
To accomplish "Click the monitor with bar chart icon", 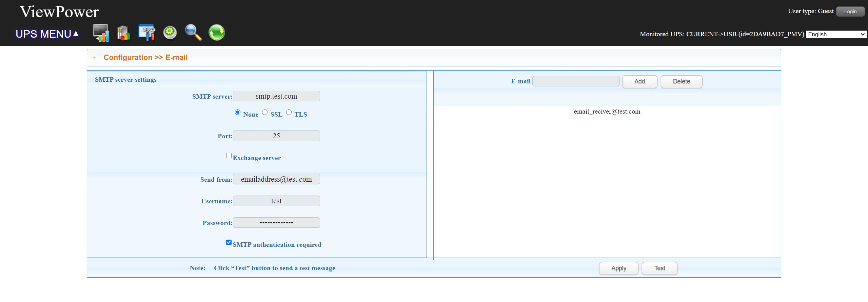I will coord(101,33).
